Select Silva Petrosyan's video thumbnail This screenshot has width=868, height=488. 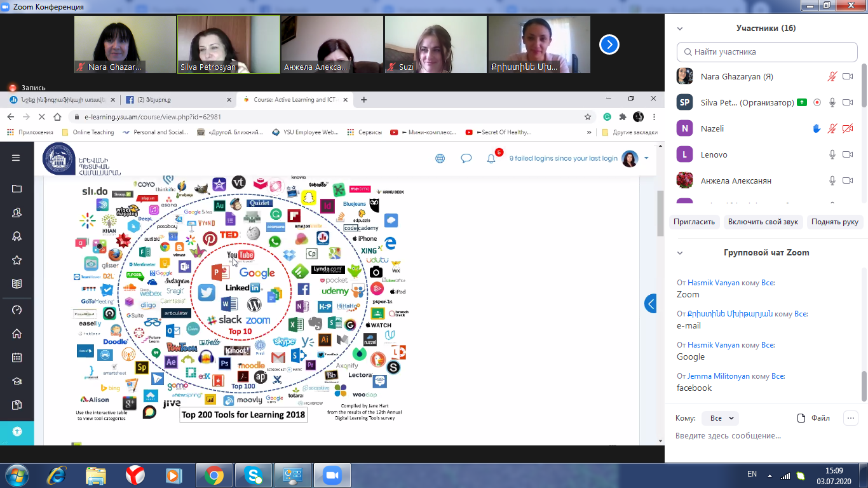pyautogui.click(x=229, y=44)
